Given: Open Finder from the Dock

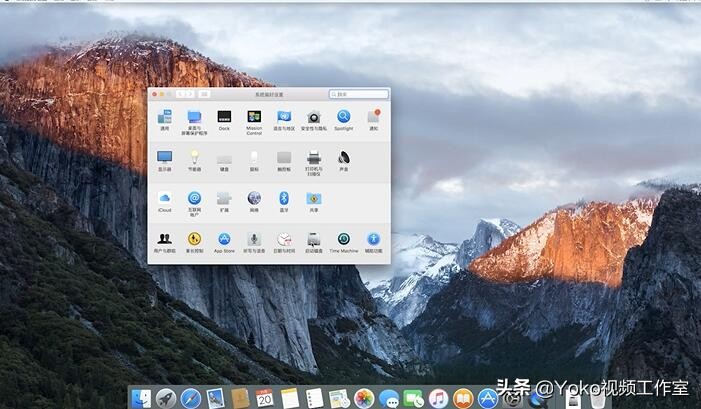Looking at the screenshot, I should click(141, 398).
